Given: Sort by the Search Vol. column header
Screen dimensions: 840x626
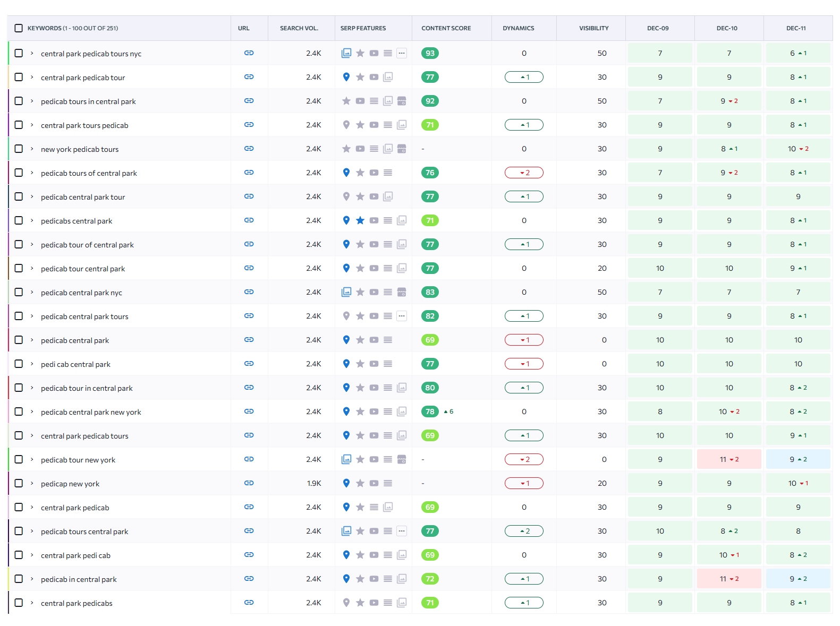Looking at the screenshot, I should click(299, 28).
